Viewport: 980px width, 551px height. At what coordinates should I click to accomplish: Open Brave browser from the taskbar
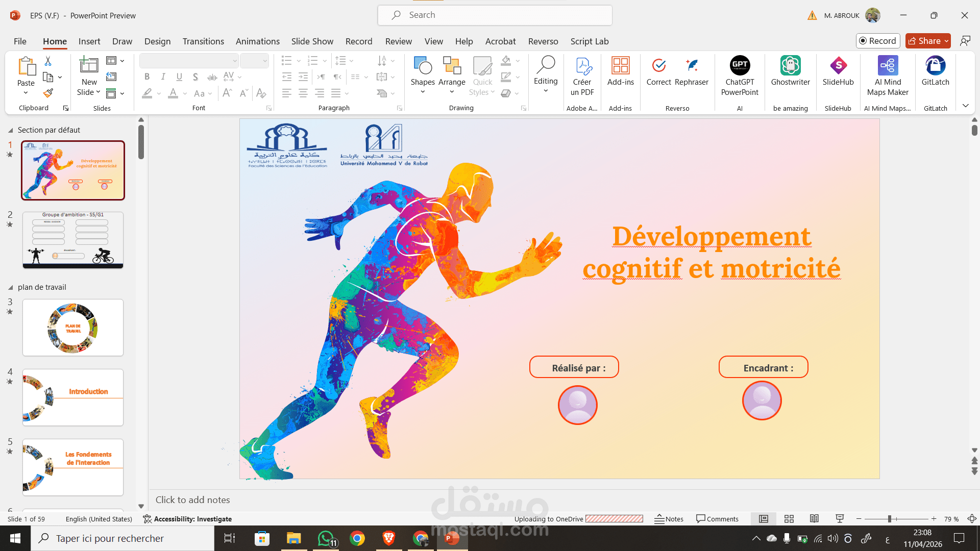389,538
